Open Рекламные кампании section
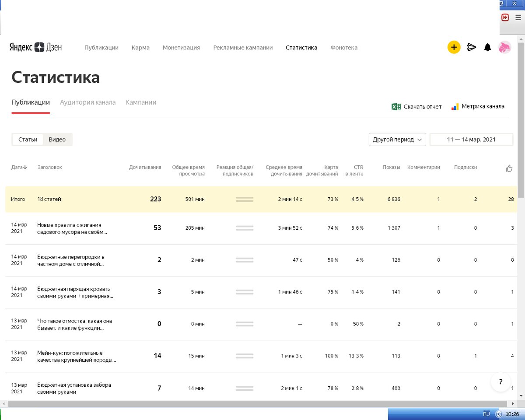Screen dimensions: 525x420 (243, 48)
